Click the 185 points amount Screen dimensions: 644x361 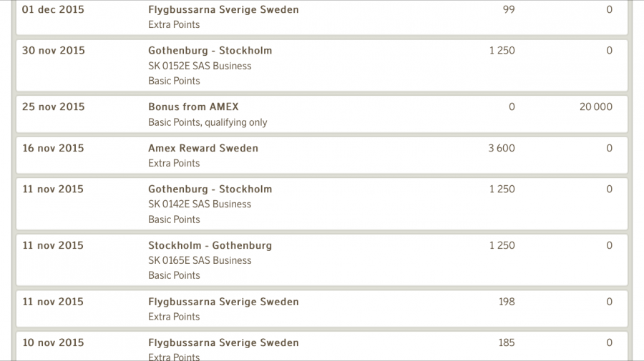[x=506, y=343]
